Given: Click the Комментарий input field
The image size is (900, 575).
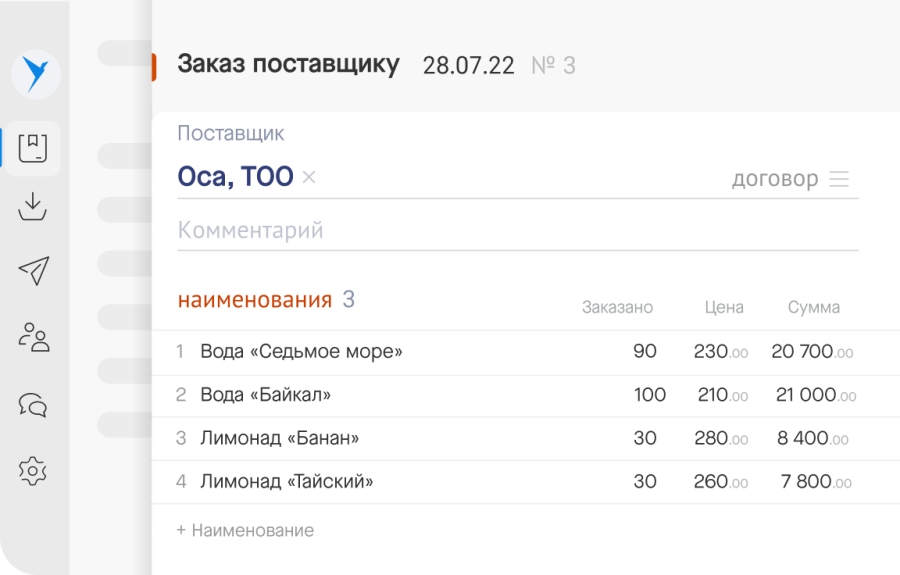Looking at the screenshot, I should [x=518, y=231].
